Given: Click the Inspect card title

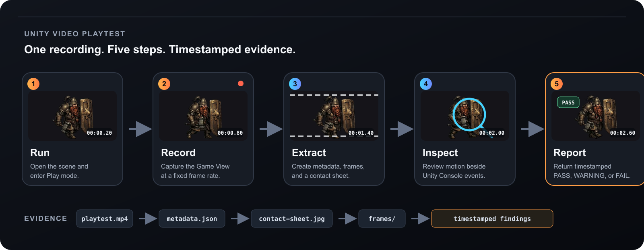Looking at the screenshot, I should (440, 153).
